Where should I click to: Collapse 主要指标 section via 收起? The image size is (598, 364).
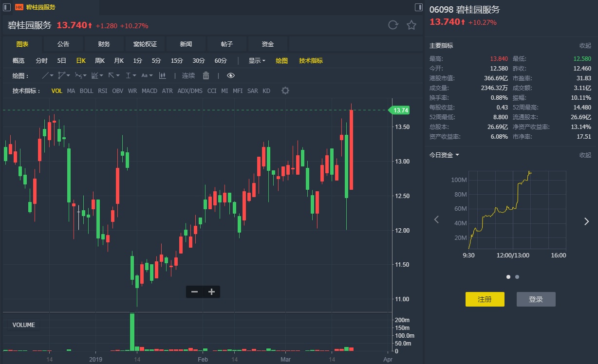(x=585, y=46)
